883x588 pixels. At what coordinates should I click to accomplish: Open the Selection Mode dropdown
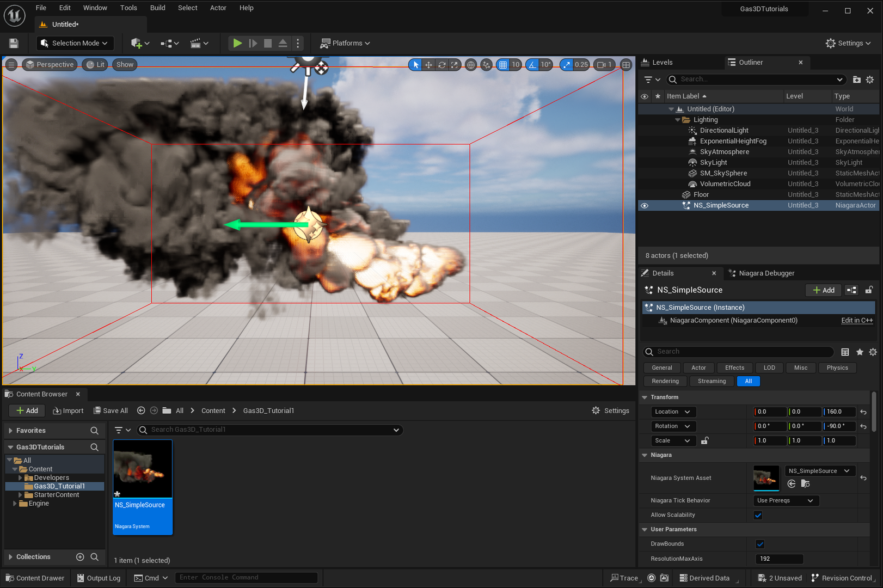75,43
